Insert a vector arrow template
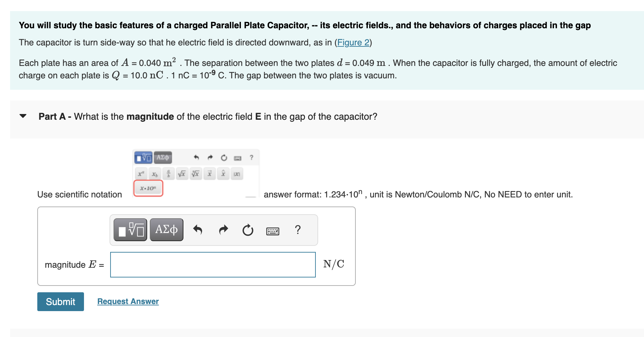644x337 pixels. 209,174
